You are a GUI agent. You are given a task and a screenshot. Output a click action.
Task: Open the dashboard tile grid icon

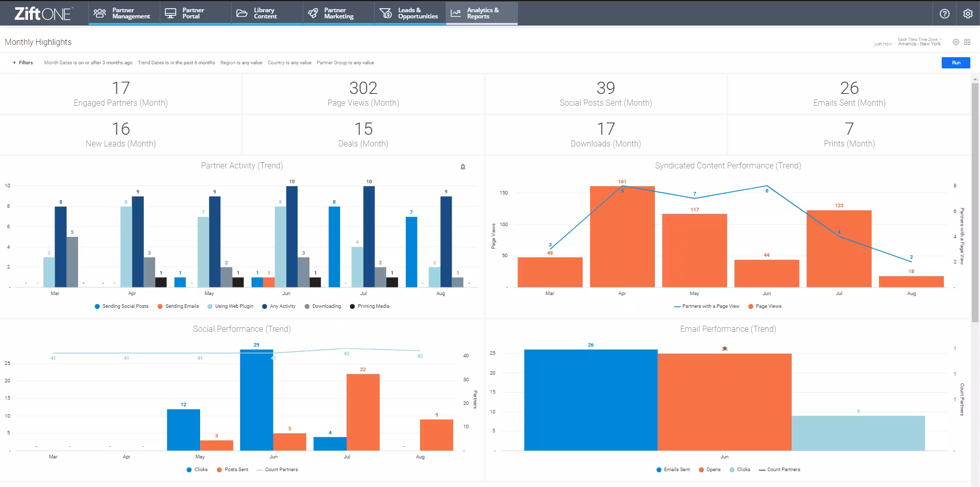(968, 42)
